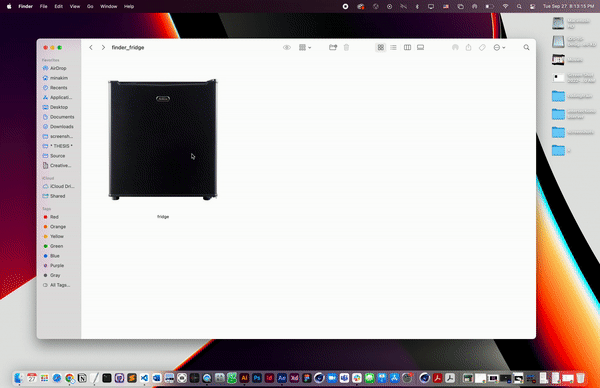Open Adobe XD from the Dock

click(x=294, y=378)
